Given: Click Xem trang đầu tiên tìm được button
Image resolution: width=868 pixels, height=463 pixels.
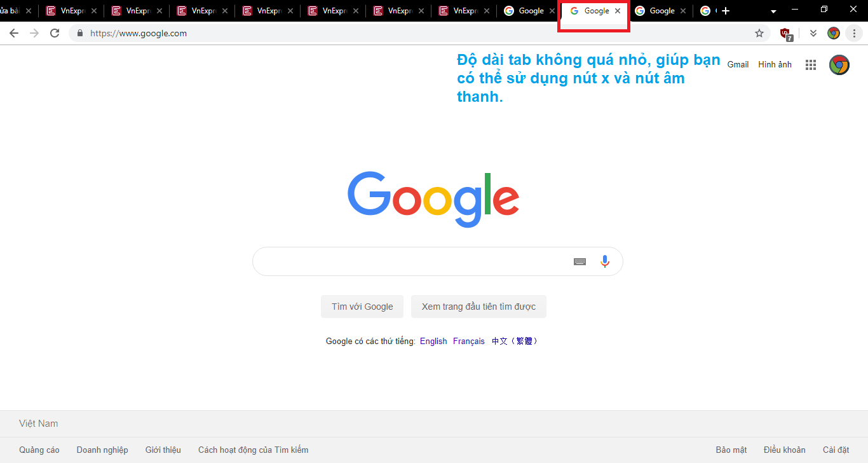Looking at the screenshot, I should (x=478, y=307).
